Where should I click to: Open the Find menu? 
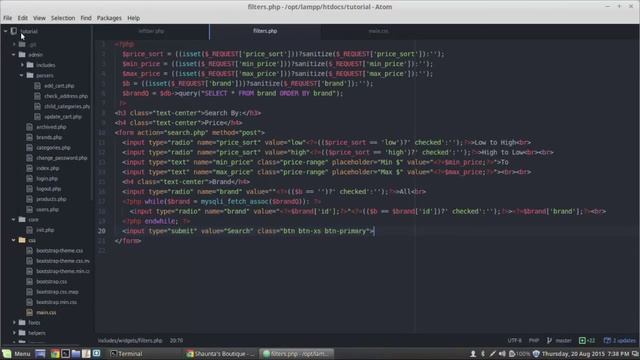(x=86, y=18)
